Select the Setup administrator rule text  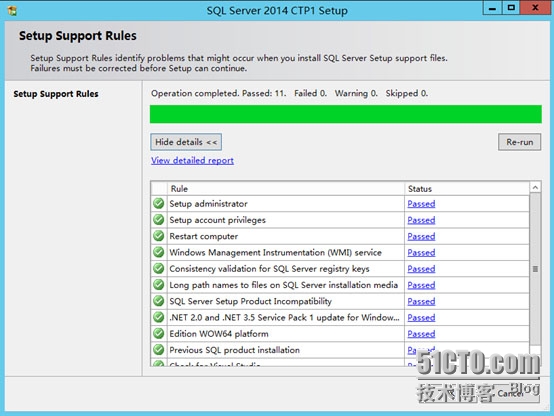(x=208, y=204)
